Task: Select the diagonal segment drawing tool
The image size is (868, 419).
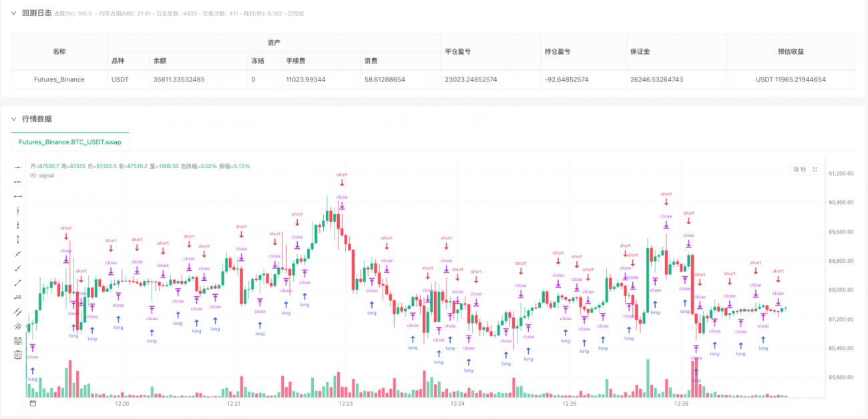Action: pos(18,282)
